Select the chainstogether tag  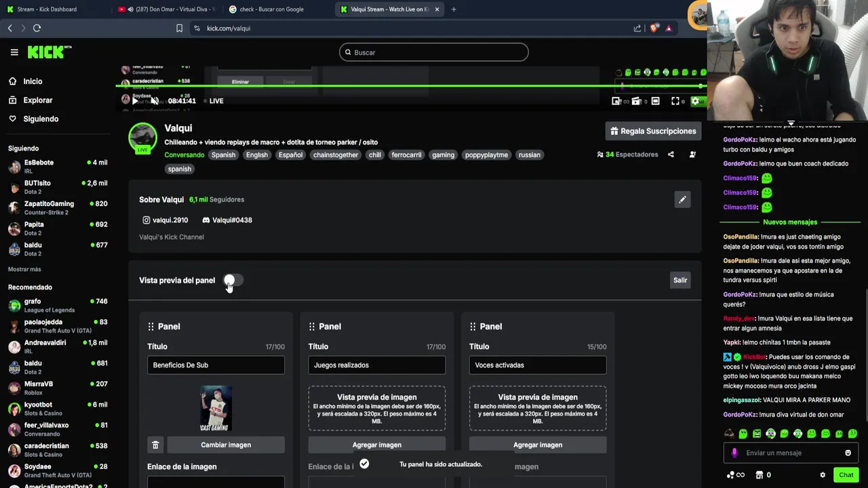point(336,155)
